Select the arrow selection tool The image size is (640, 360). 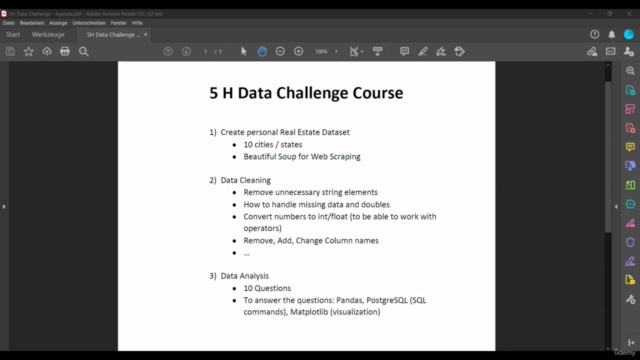pyautogui.click(x=244, y=51)
